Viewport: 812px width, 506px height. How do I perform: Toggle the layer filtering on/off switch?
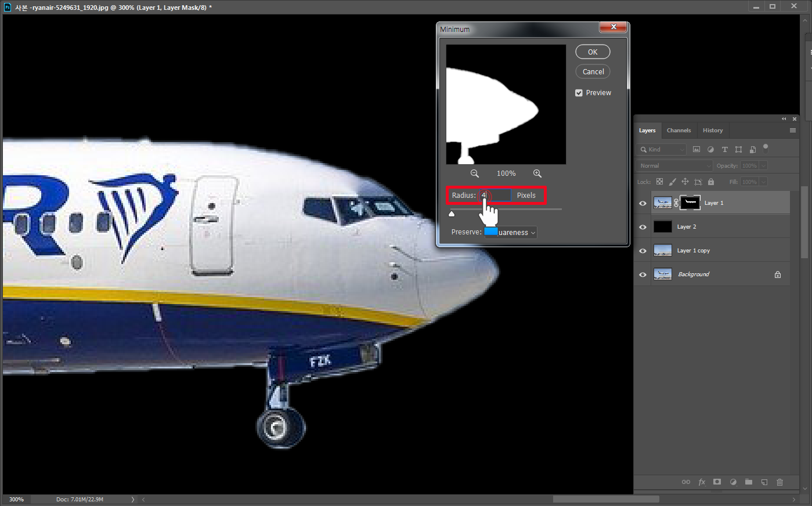pos(766,147)
